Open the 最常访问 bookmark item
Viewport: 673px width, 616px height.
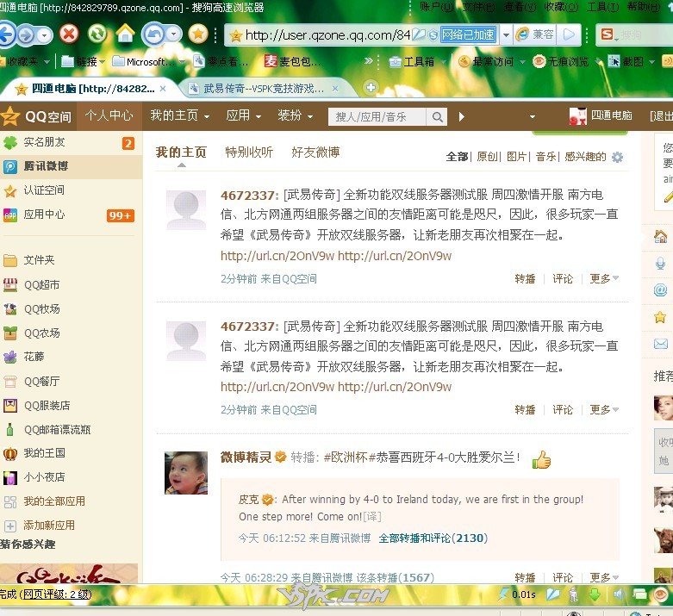tap(486, 62)
